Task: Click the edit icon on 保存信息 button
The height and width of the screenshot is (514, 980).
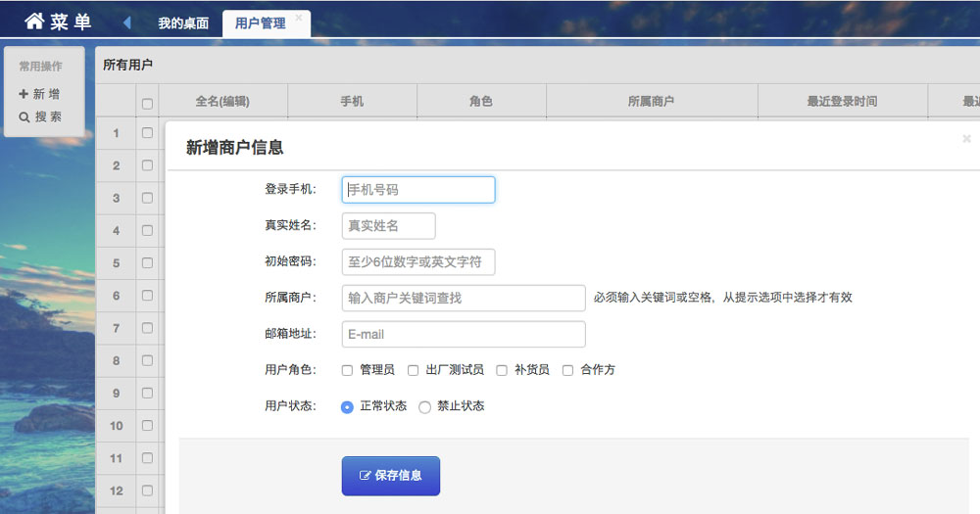Action: (x=365, y=475)
